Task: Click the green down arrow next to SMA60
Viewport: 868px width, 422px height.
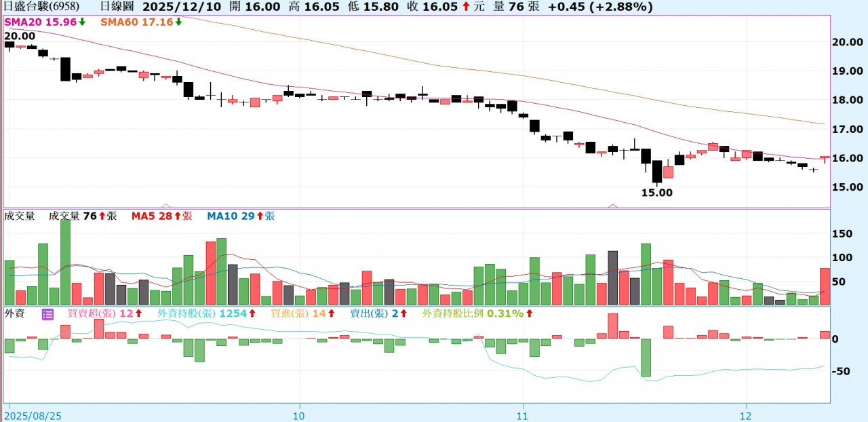Action: pyautogui.click(x=178, y=22)
